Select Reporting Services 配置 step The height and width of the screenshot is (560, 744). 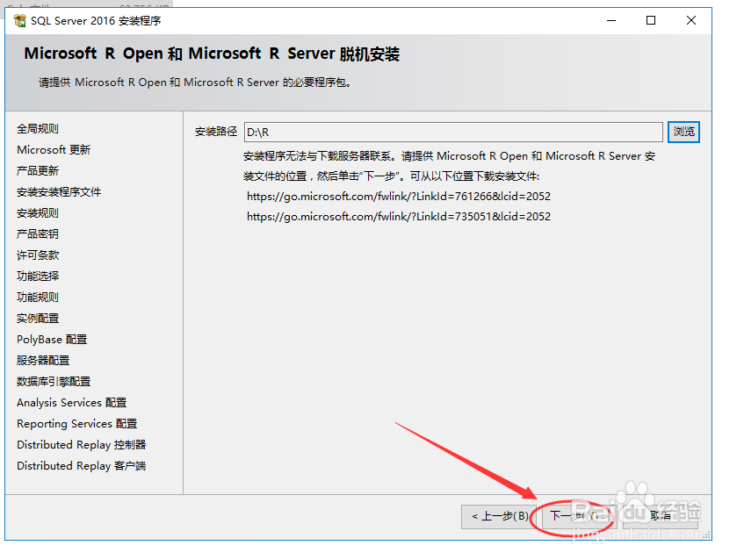coord(77,423)
